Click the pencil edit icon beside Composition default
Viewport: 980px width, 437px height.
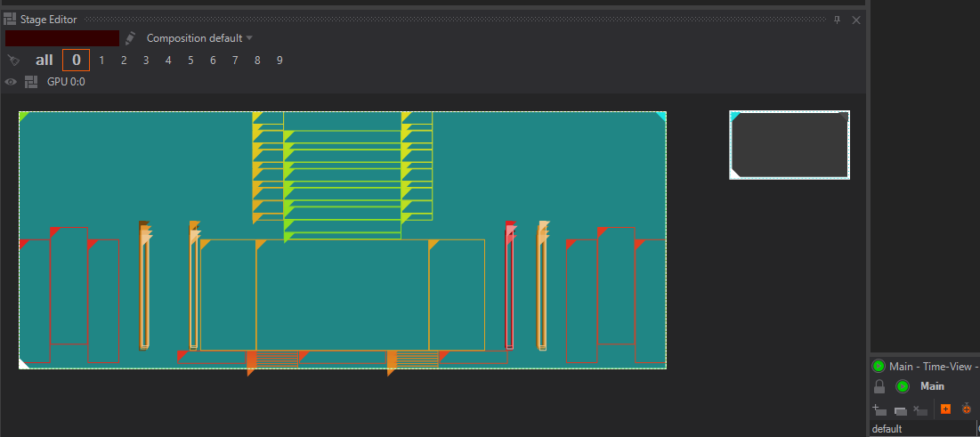click(x=131, y=38)
